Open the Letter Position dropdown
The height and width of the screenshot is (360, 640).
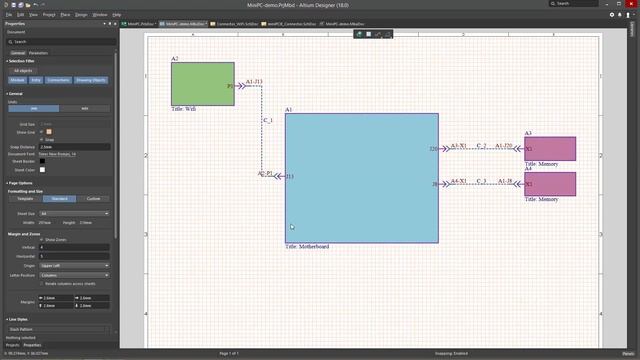pyautogui.click(x=74, y=276)
